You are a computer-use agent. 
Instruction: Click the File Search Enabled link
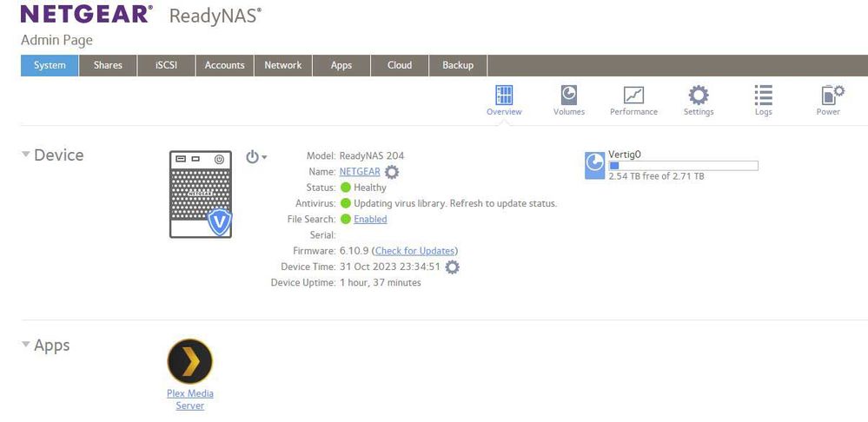click(370, 219)
